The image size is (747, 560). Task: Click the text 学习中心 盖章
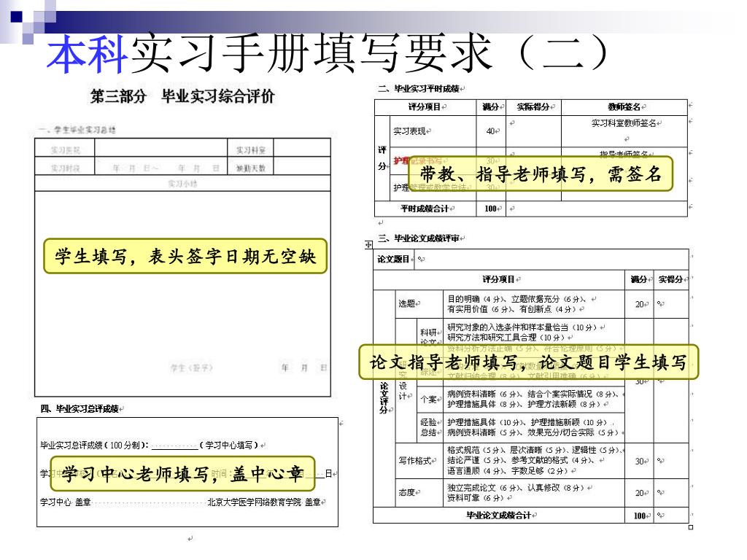pyautogui.click(x=66, y=502)
